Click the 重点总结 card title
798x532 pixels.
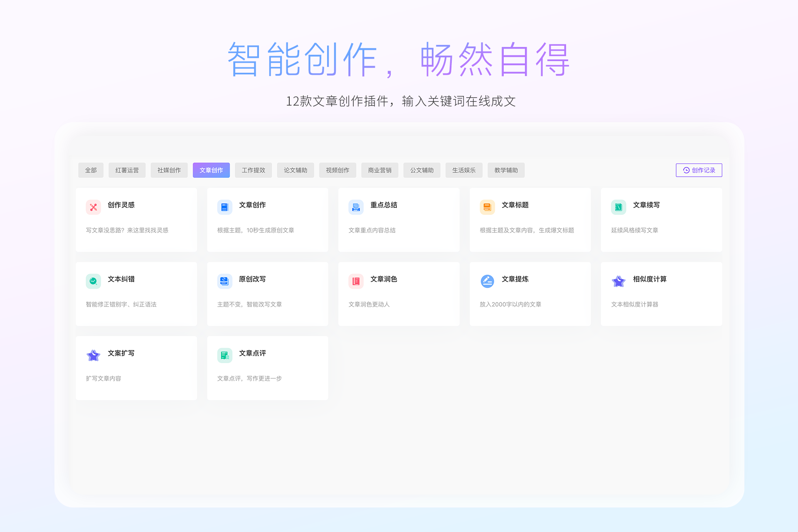[384, 205]
